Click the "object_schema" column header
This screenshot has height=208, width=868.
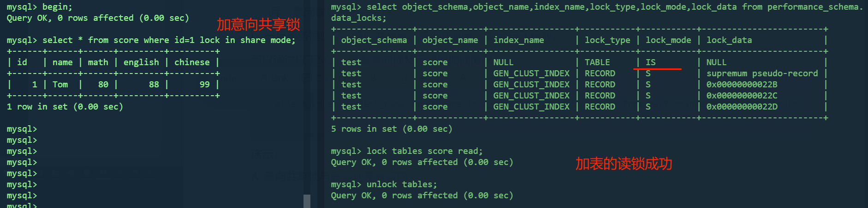pos(374,40)
